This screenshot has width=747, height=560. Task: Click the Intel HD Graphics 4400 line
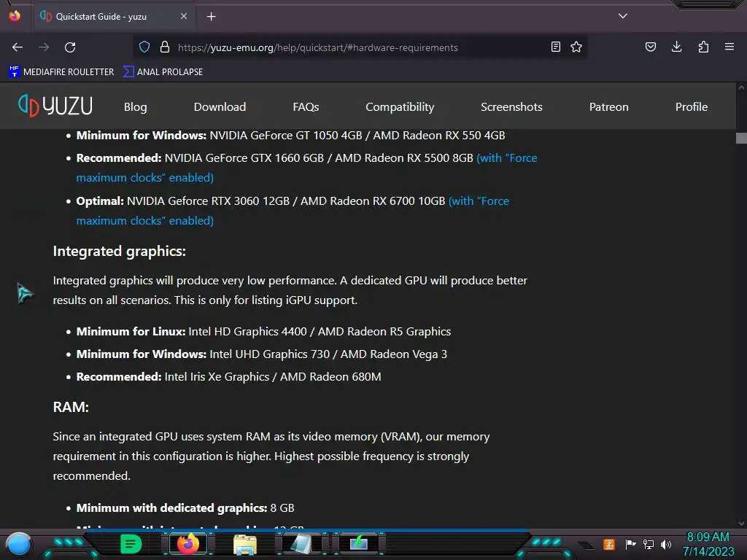[263, 332]
